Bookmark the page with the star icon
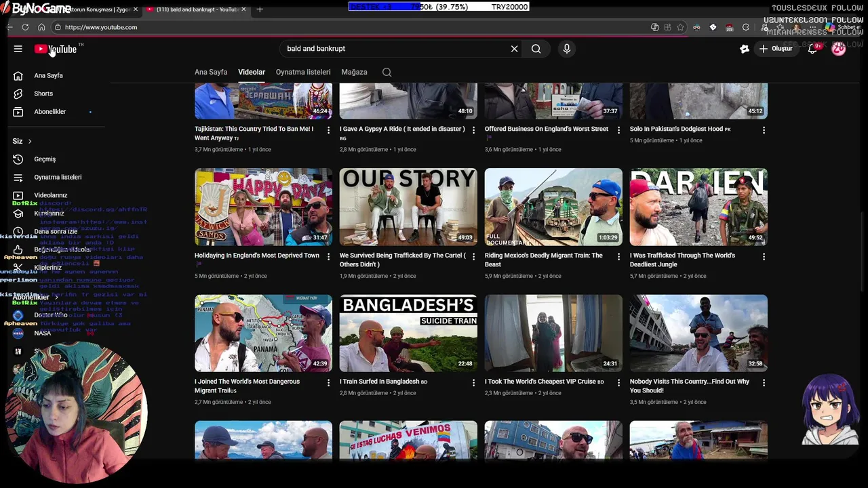868x488 pixels. pyautogui.click(x=680, y=27)
